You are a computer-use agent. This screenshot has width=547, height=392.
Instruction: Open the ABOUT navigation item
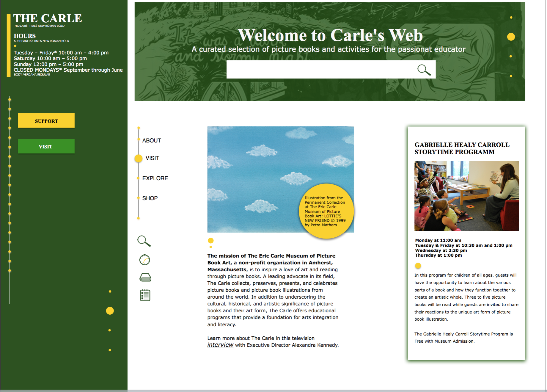click(x=152, y=140)
